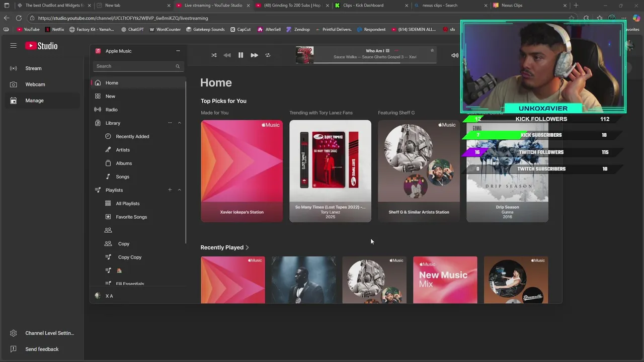Open the Zendrop bookmark
Viewport: 644px width, 362px height.
(298, 30)
